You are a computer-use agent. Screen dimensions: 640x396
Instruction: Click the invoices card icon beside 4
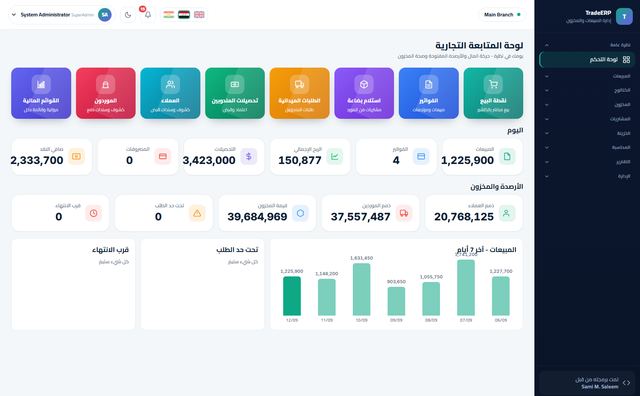421,156
